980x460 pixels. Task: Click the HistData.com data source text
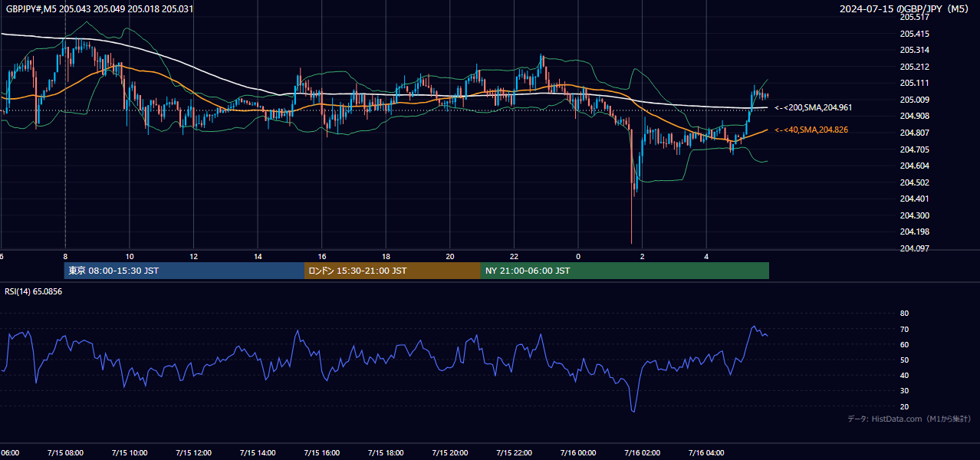coord(909,419)
